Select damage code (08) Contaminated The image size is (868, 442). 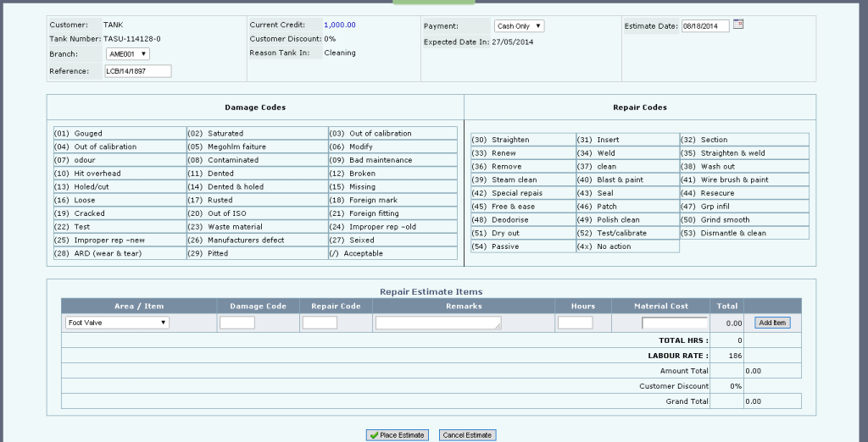pyautogui.click(x=258, y=160)
